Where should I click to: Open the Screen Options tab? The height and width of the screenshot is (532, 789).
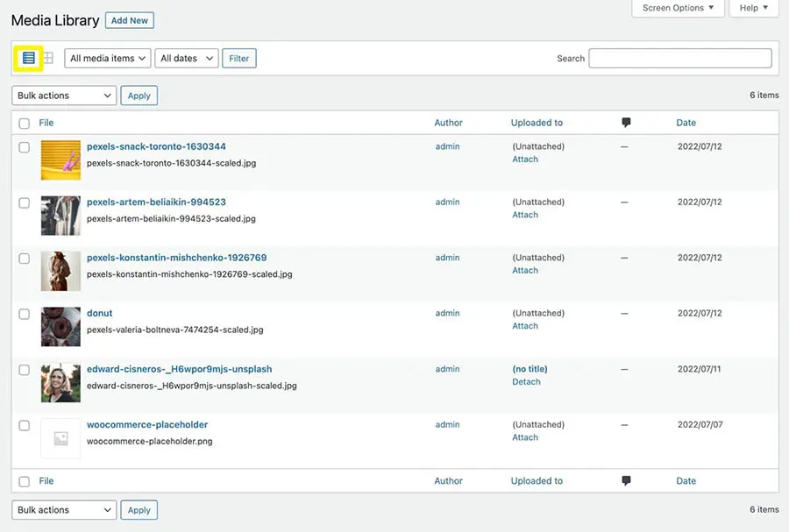678,8
